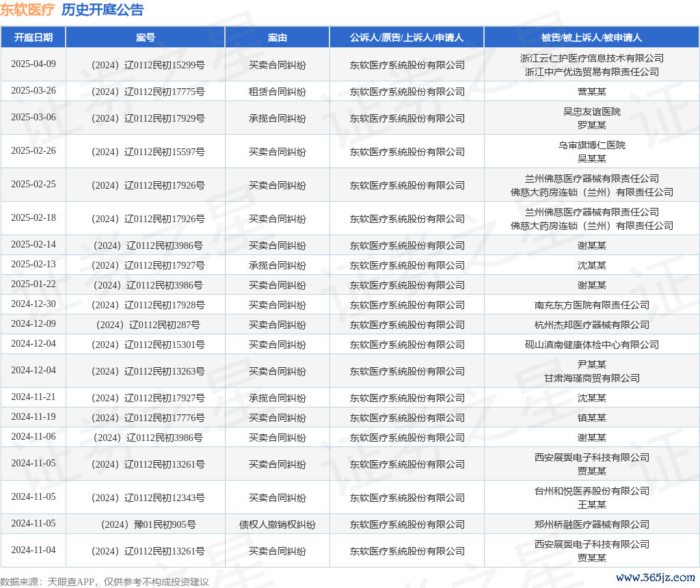Click defendant 镇某某
The width and height of the screenshot is (700, 588).
point(591,418)
